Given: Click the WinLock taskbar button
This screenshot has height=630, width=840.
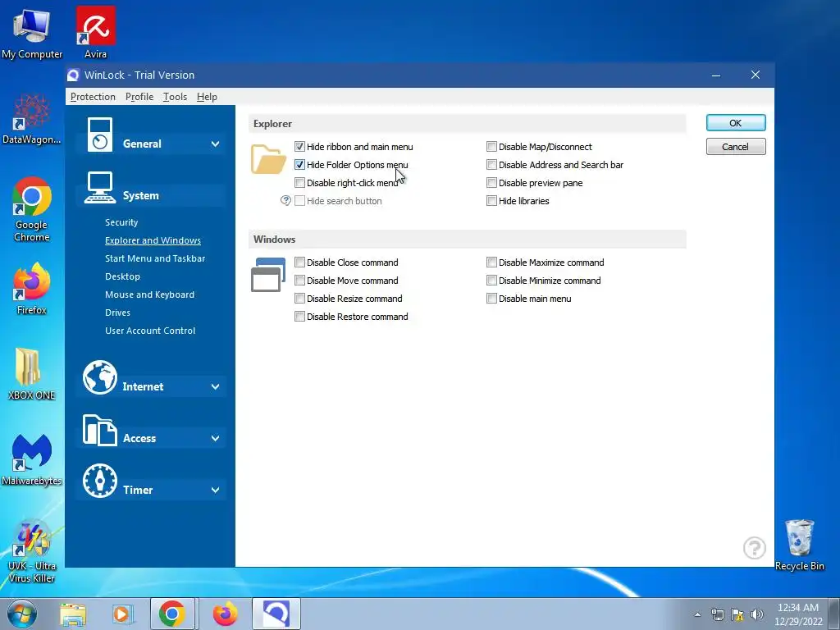Looking at the screenshot, I should [276, 614].
